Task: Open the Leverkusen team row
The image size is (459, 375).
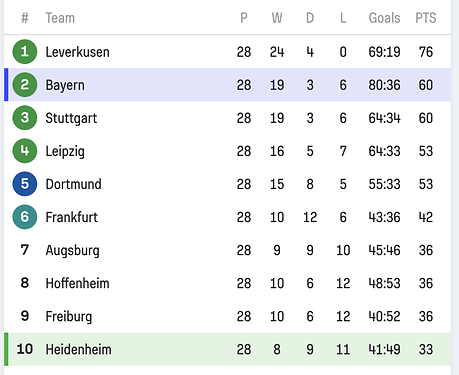Action: click(x=227, y=52)
